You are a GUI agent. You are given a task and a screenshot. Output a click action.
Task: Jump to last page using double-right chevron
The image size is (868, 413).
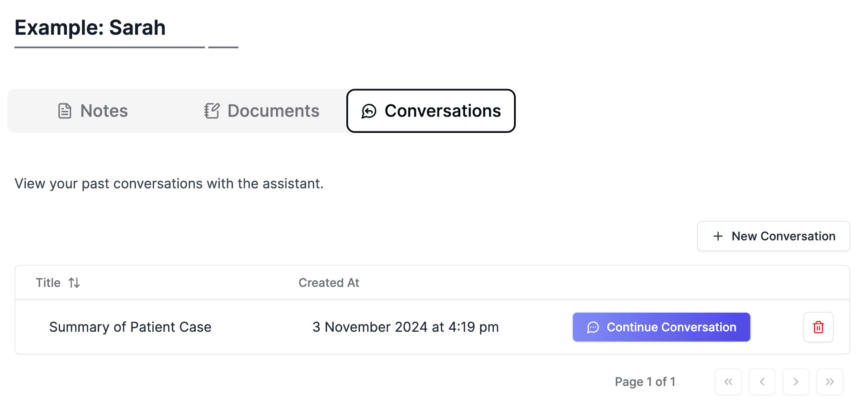click(x=830, y=382)
